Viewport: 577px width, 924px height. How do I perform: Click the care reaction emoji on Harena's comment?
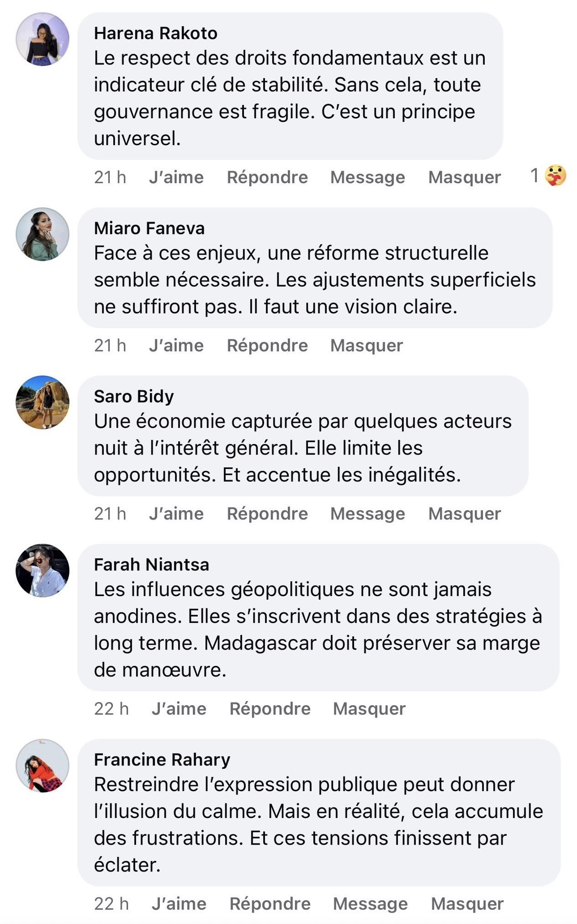tap(556, 176)
